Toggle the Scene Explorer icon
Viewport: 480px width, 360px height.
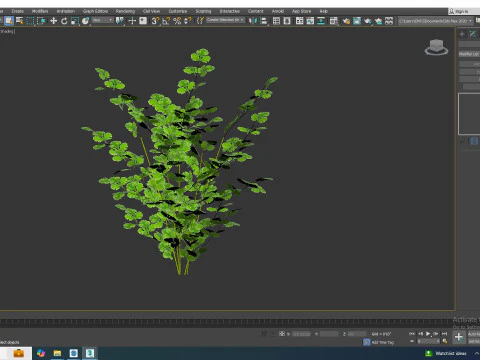276,21
